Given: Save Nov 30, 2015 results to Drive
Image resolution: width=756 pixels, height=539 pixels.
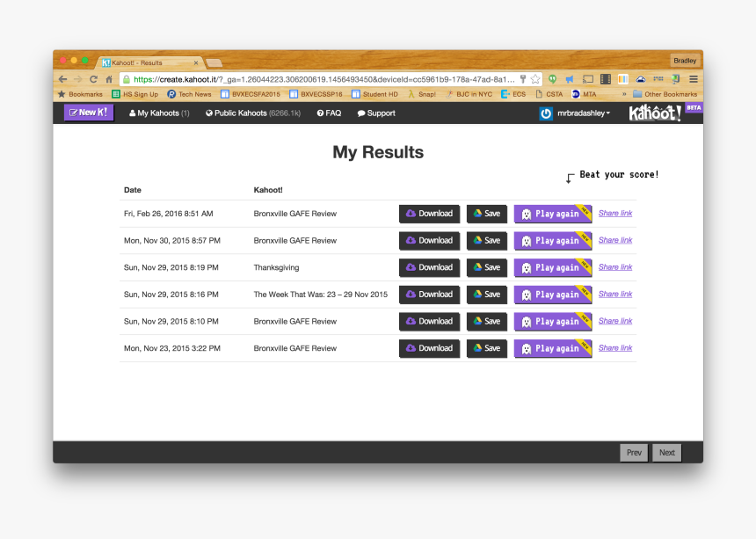Looking at the screenshot, I should coord(486,241).
